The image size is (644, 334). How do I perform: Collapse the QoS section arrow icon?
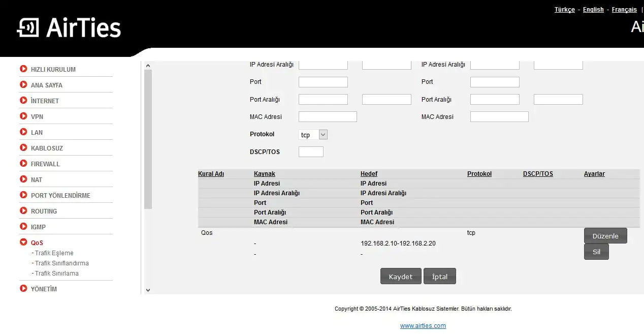pyautogui.click(x=23, y=242)
